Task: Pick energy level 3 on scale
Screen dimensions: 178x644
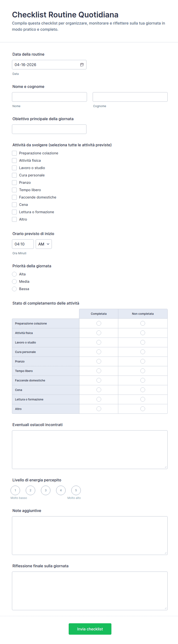Action: click(x=46, y=490)
